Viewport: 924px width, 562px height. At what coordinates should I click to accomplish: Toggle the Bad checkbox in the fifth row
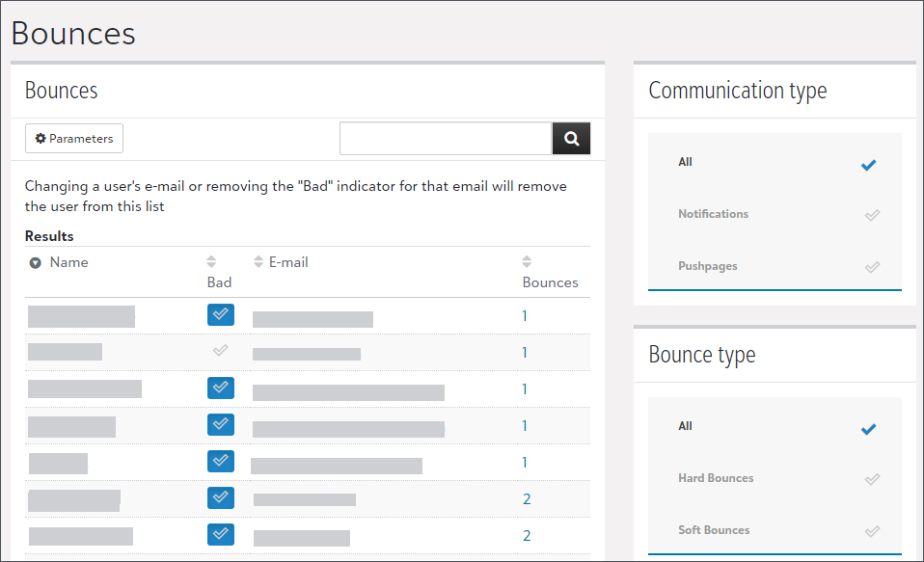[221, 461]
